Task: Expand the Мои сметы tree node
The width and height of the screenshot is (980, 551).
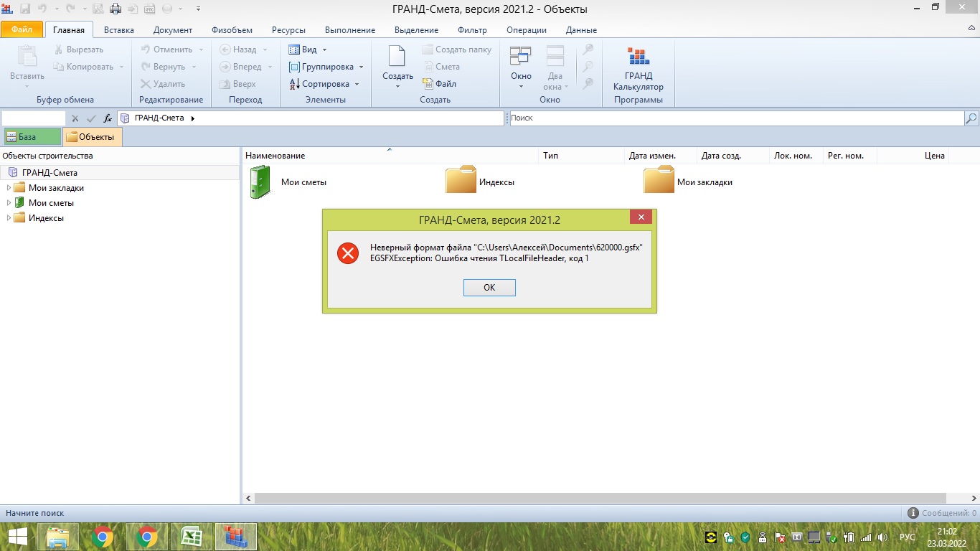Action: point(9,203)
